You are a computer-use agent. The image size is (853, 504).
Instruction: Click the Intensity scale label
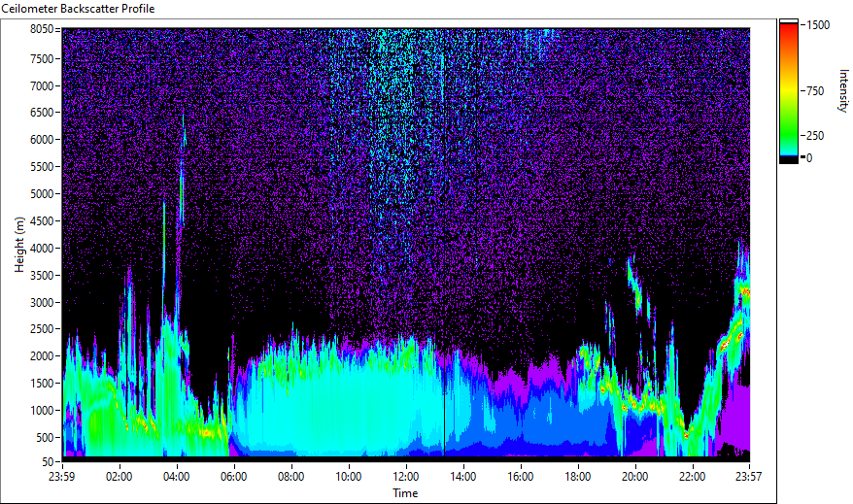tap(843, 90)
